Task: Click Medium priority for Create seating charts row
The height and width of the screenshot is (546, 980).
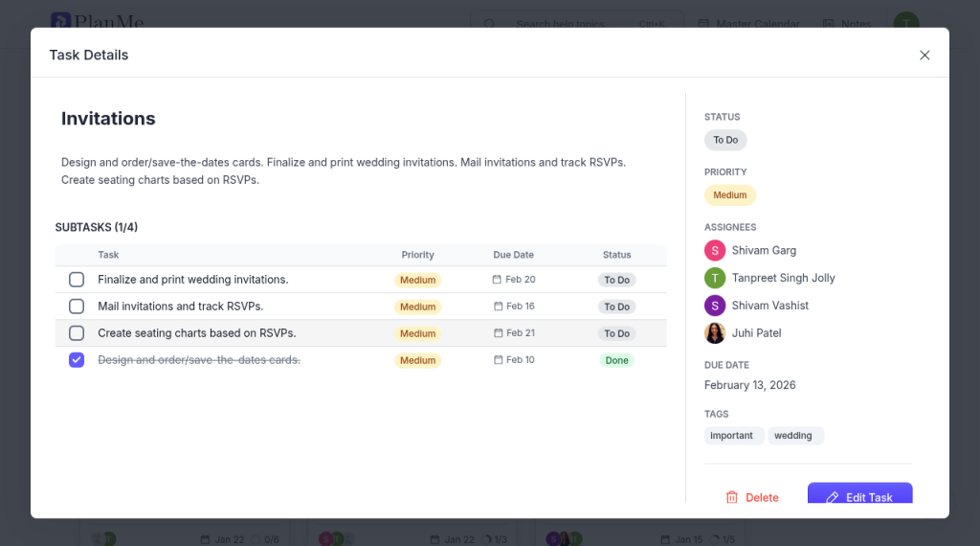Action: 417,334
